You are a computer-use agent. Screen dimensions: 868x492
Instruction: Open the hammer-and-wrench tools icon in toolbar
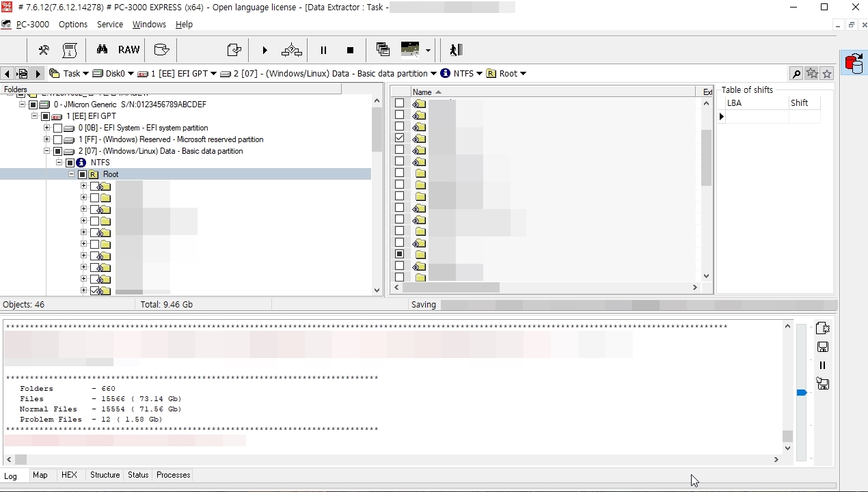pos(44,50)
